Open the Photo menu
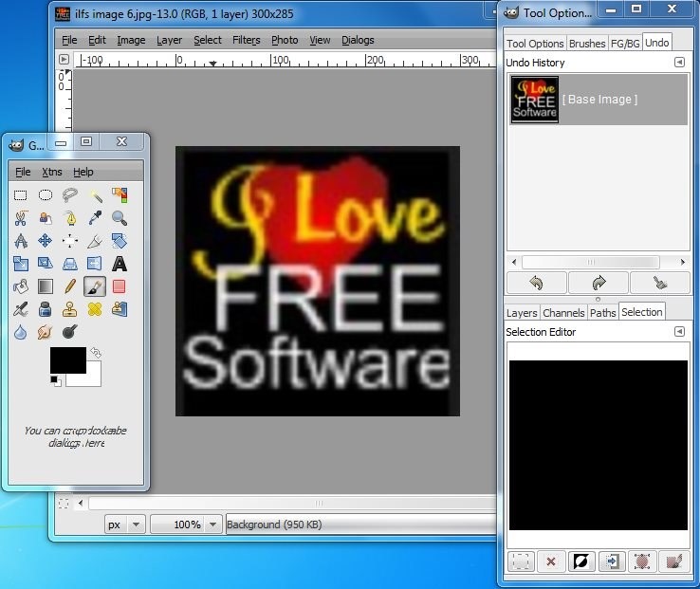Image resolution: width=700 pixels, height=589 pixels. [285, 40]
